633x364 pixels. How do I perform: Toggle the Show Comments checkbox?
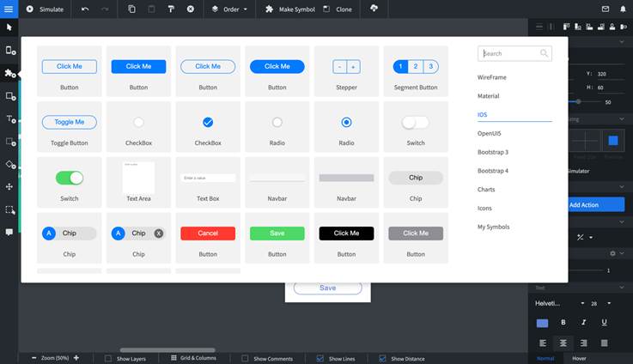(246, 358)
